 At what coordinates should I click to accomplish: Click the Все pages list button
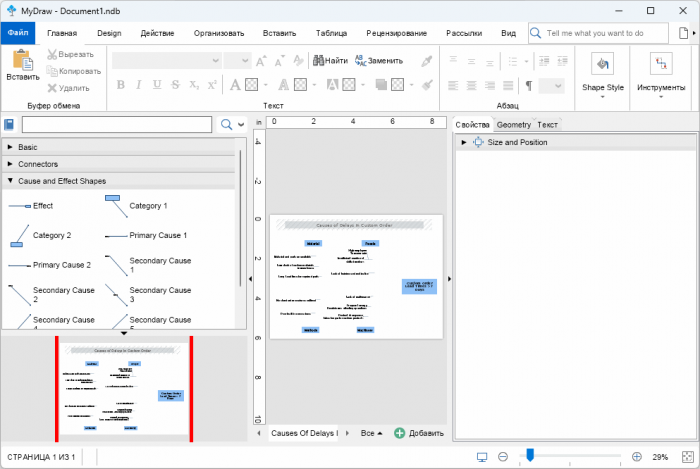coord(372,433)
